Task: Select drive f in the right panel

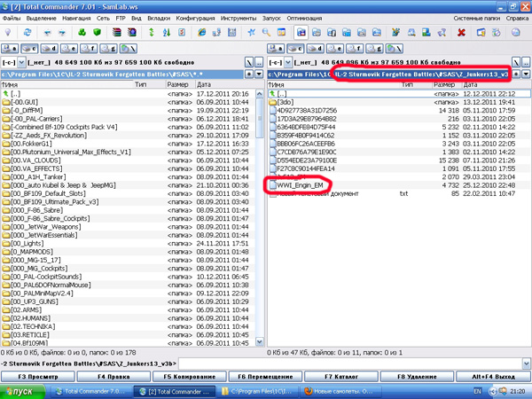Action: click(355, 49)
